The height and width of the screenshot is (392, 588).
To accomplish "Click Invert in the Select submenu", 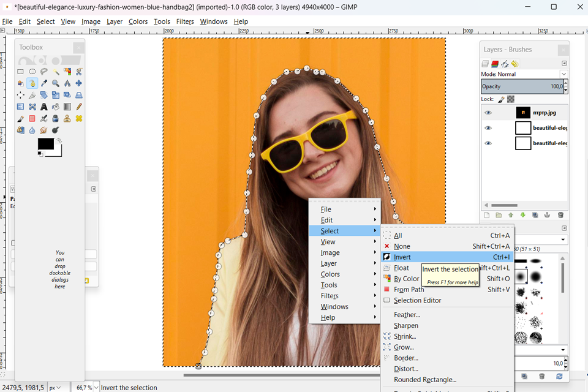I will (447, 257).
